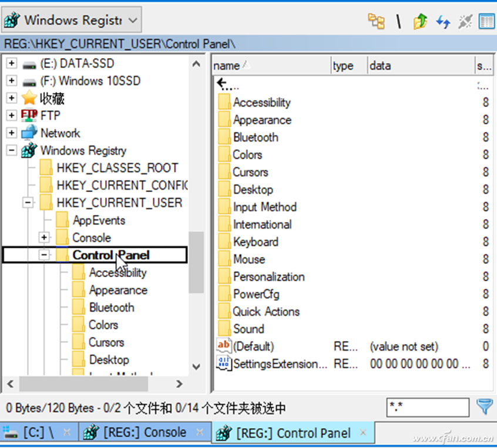
Task: Click the tree horizontal scroll right arrow
Action: point(179,383)
